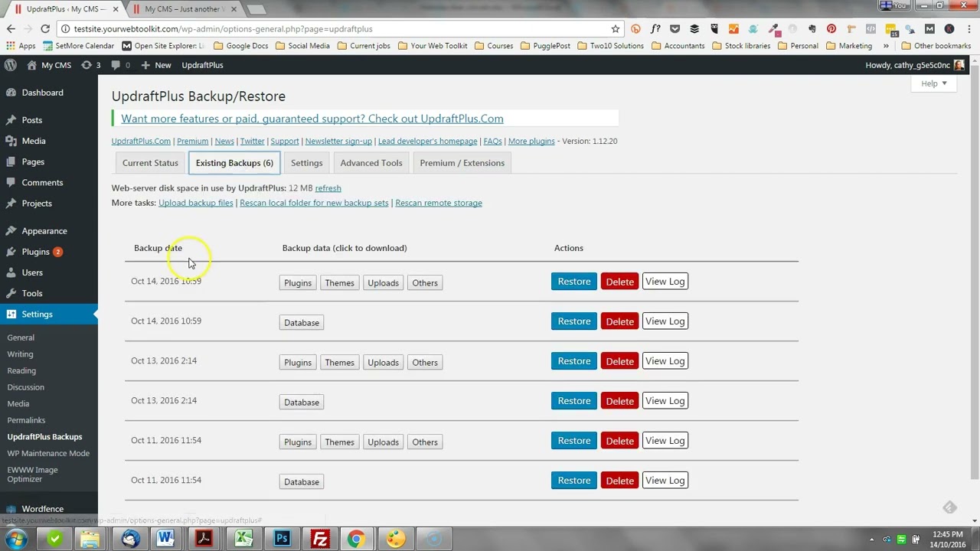980x551 pixels.
Task: Open the General settings submenu
Action: point(21,337)
